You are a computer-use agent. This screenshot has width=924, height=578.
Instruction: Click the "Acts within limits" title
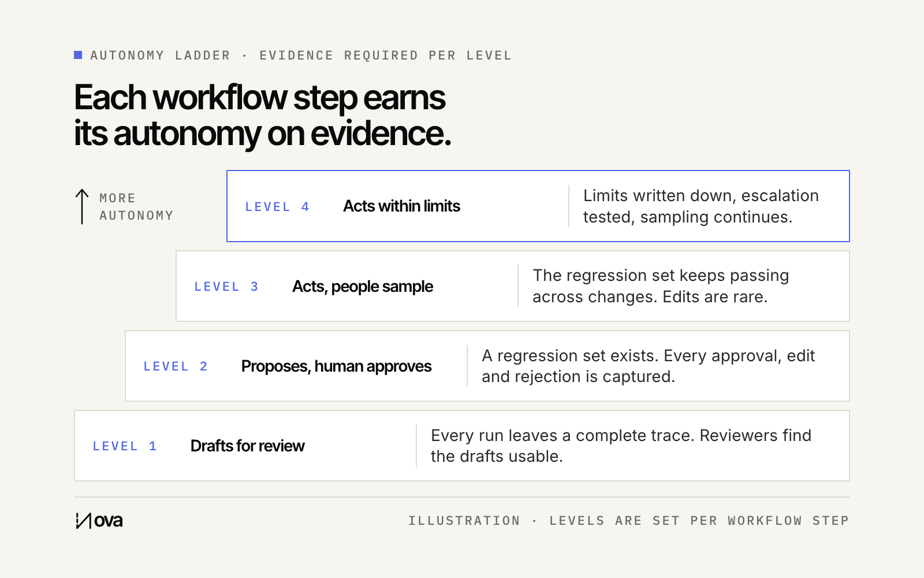point(401,206)
